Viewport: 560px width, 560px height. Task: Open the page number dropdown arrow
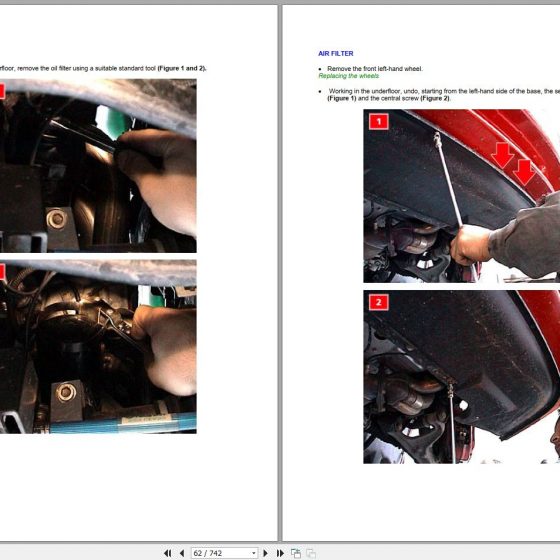254,553
